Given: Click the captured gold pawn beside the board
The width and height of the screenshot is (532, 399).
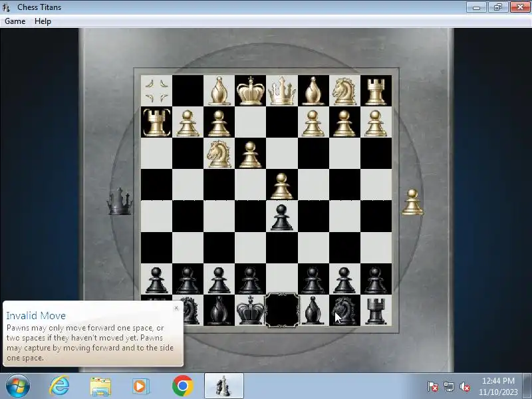Looking at the screenshot, I should click(412, 202).
